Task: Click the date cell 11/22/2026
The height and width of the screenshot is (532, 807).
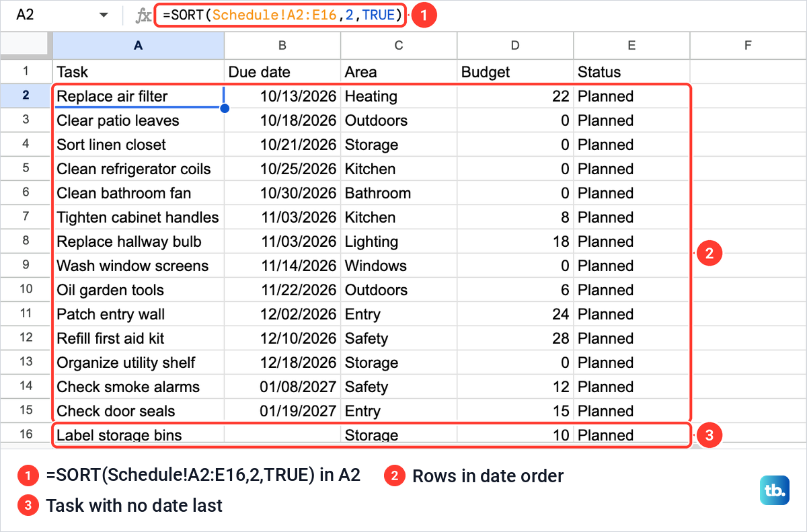Action: click(x=282, y=290)
